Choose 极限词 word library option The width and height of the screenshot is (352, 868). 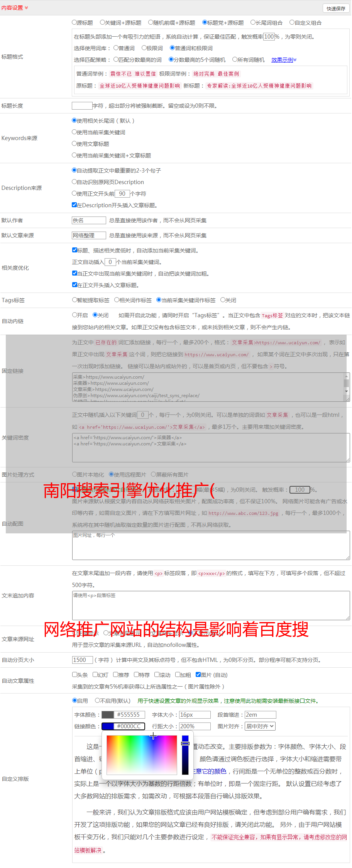pyautogui.click(x=144, y=48)
